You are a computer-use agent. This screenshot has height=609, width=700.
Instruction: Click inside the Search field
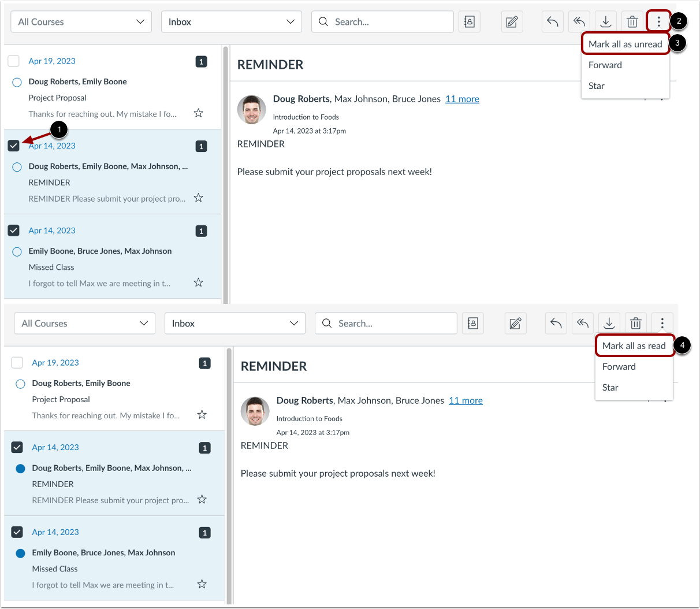click(381, 21)
